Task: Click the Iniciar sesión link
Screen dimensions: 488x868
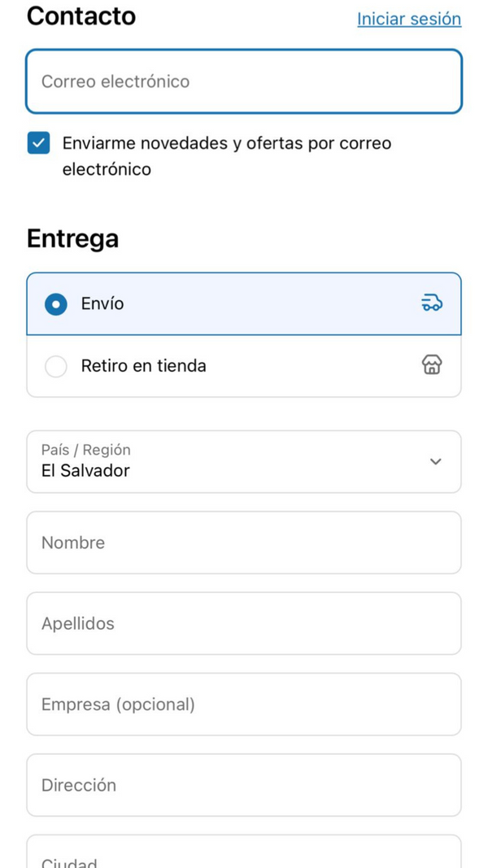Action: pyautogui.click(x=408, y=19)
